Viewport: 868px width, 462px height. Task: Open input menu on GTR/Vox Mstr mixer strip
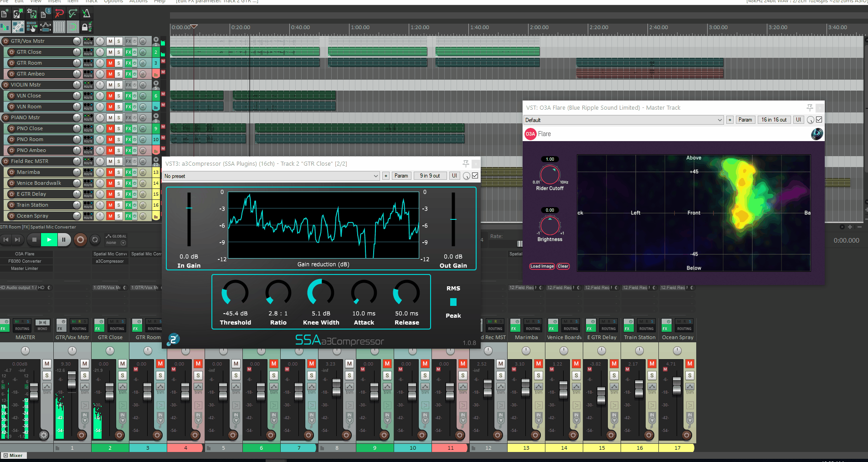click(85, 418)
